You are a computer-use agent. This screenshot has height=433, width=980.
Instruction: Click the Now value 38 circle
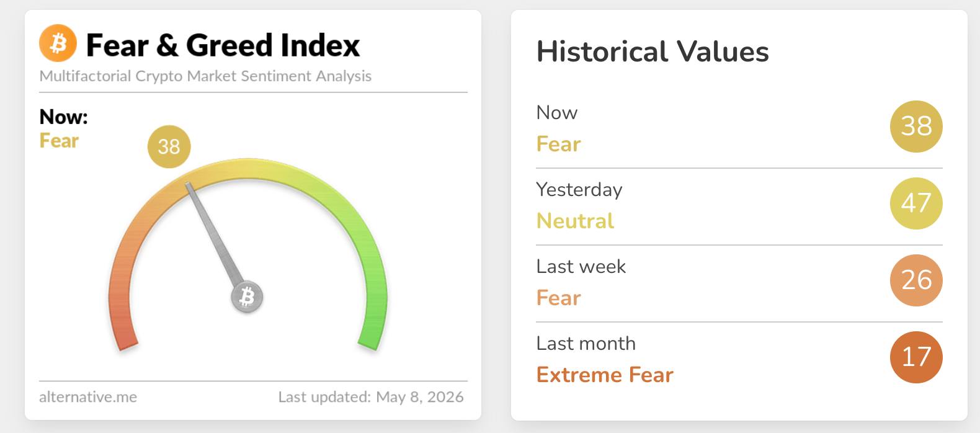pos(916,127)
